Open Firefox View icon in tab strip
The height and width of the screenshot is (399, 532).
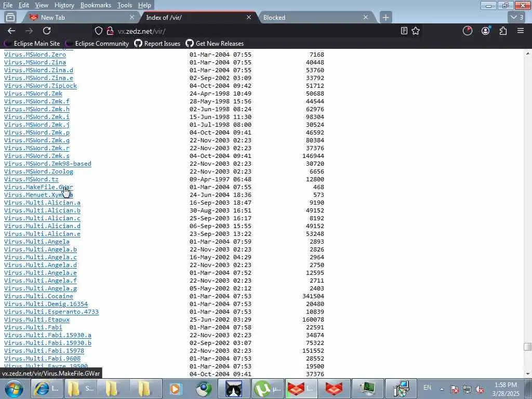coord(10,17)
